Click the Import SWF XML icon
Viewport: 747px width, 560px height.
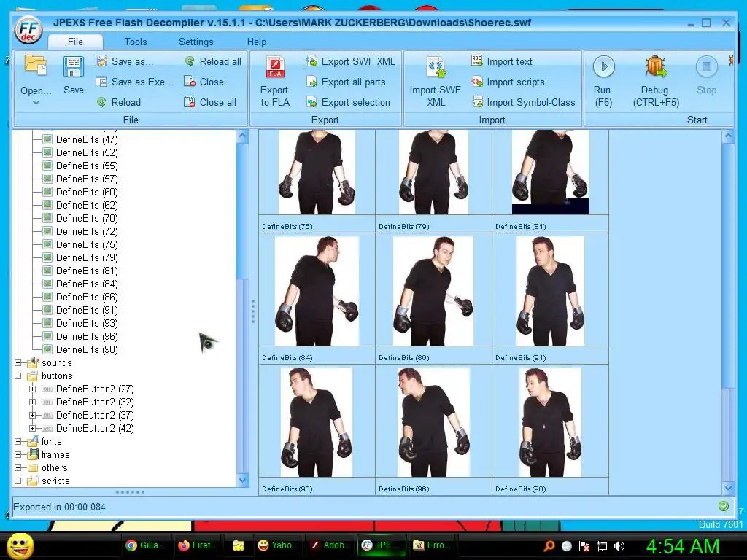coord(436,66)
